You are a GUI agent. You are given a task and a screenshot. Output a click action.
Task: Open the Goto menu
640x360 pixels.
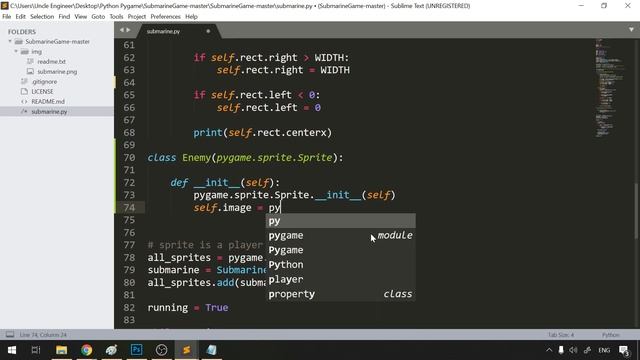[98, 17]
